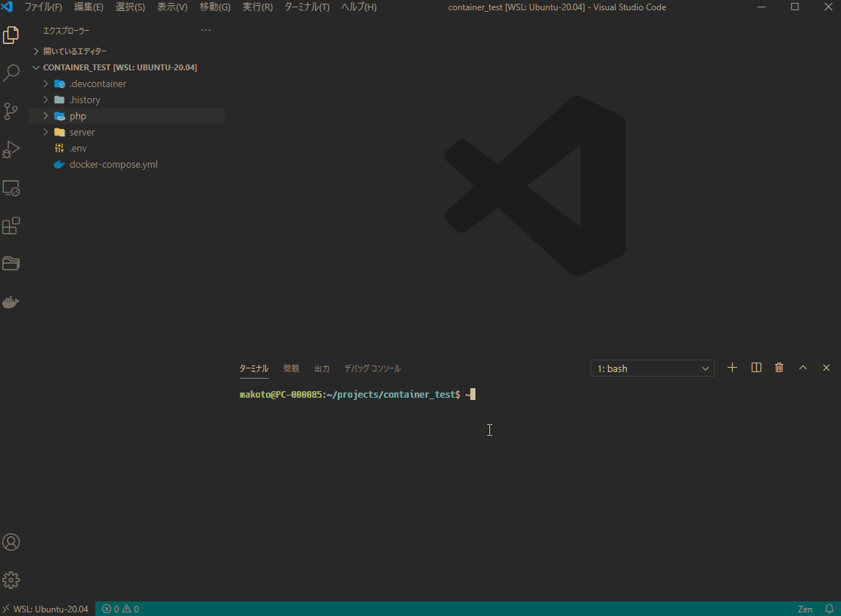The image size is (841, 616).
Task: Open the notifications bell in status bar
Action: click(830, 609)
